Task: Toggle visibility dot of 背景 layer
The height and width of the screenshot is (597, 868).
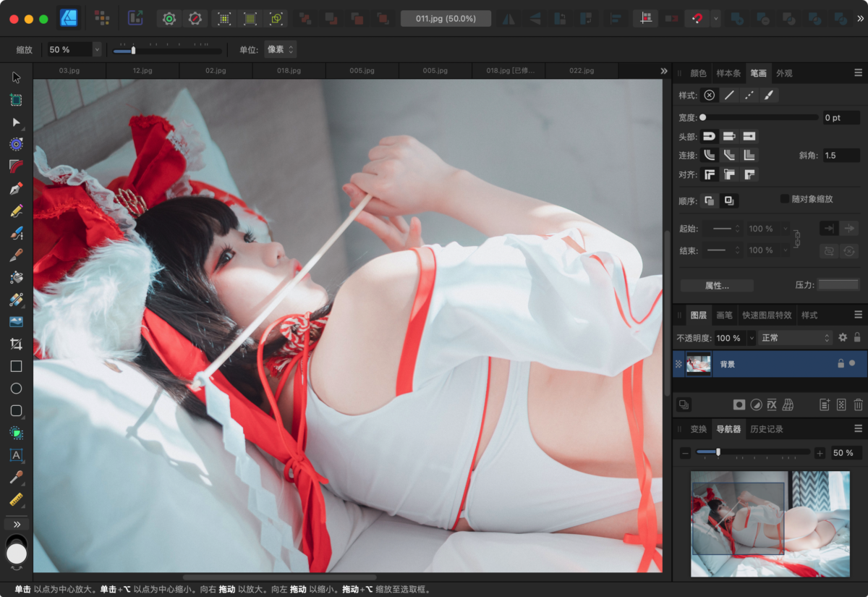Action: coord(852,363)
